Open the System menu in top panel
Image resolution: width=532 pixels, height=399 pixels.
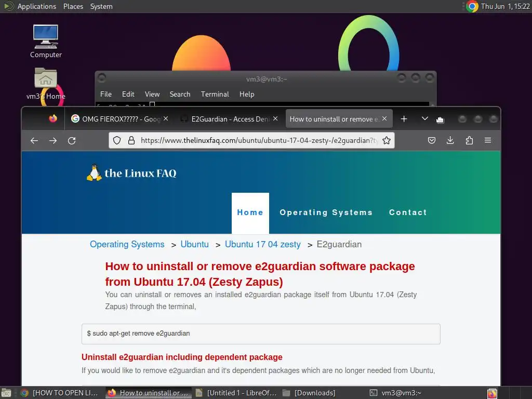click(x=101, y=6)
